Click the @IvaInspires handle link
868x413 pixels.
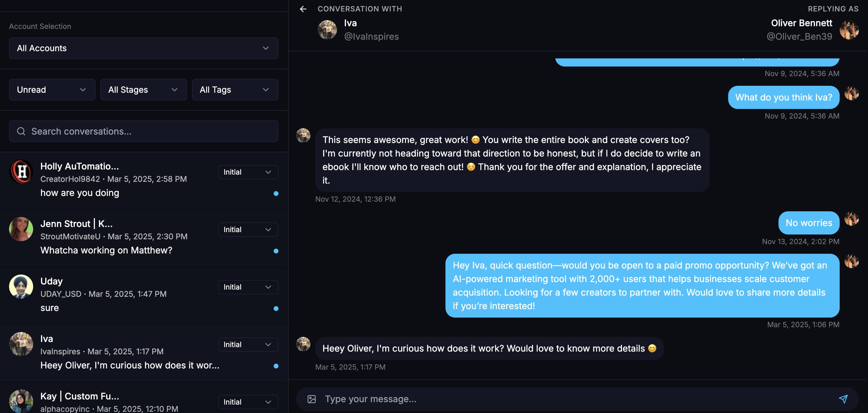(x=371, y=36)
